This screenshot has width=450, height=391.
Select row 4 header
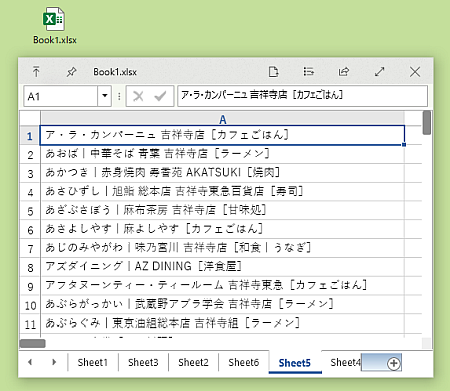coord(30,192)
